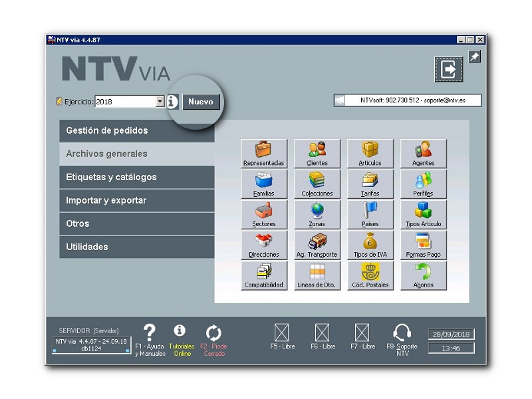This screenshot has width=532, height=399.
Task: Open the Abonos module
Action: click(424, 275)
